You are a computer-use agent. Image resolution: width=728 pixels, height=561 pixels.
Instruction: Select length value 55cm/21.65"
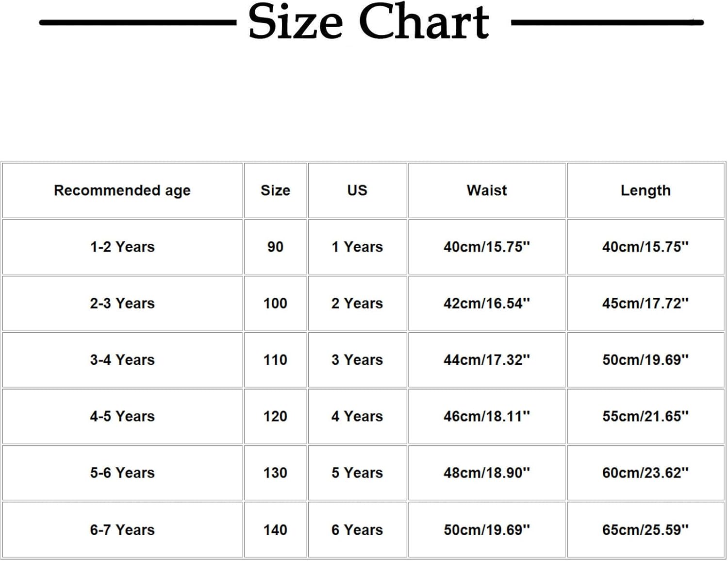[645, 416]
